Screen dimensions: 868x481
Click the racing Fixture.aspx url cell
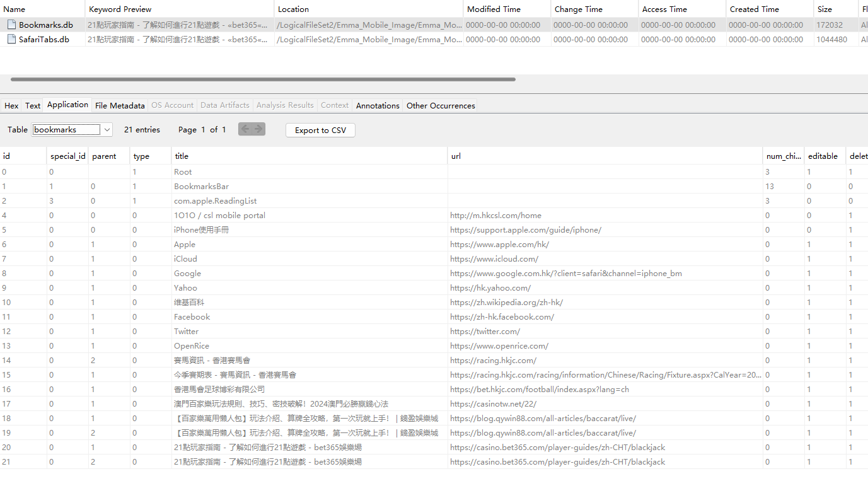(x=605, y=375)
